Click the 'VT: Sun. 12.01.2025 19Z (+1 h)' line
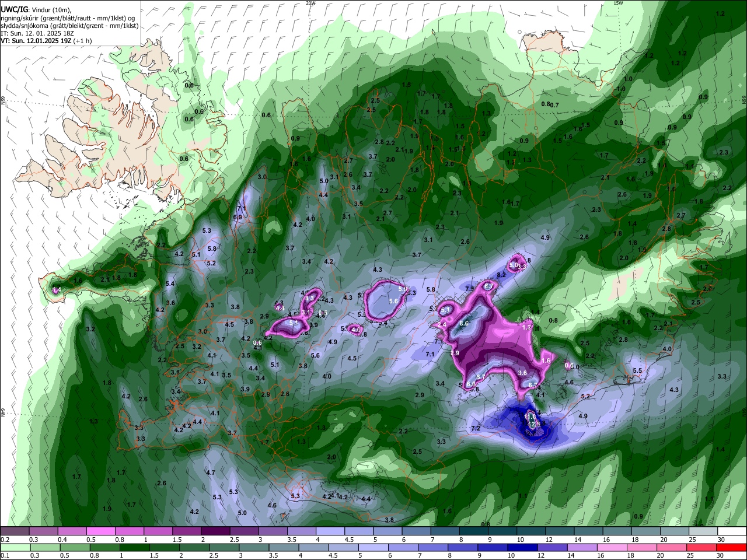The width and height of the screenshot is (747, 560). 45,41
